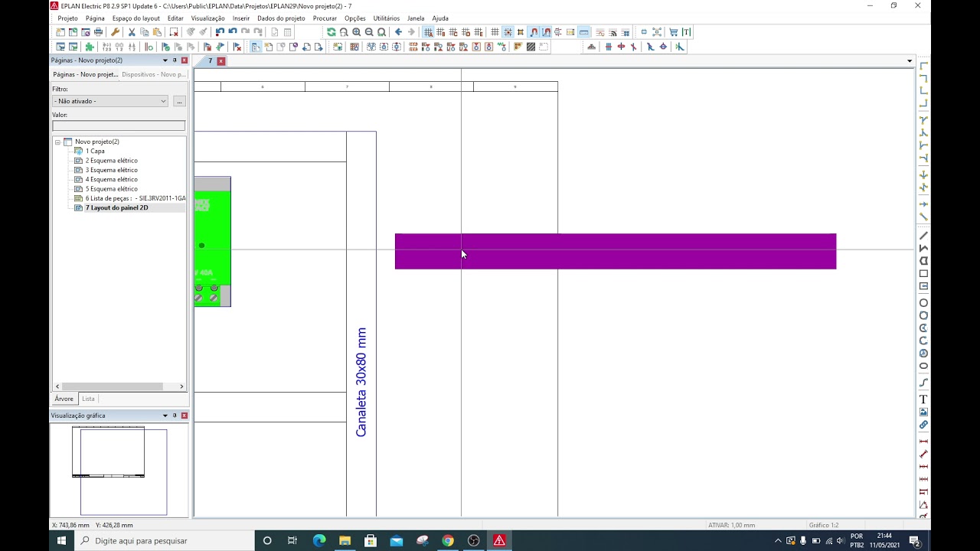This screenshot has height=551, width=980.
Task: Toggle grid A in the toolbar
Action: (428, 32)
